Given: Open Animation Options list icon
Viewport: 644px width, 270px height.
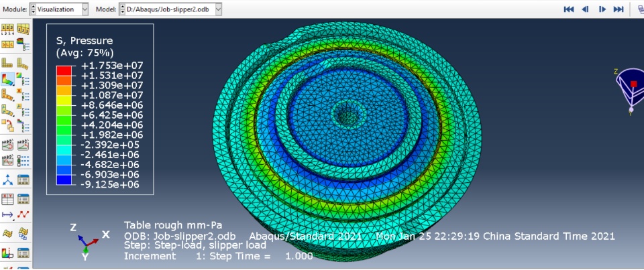Looking at the screenshot, I should 23,161.
